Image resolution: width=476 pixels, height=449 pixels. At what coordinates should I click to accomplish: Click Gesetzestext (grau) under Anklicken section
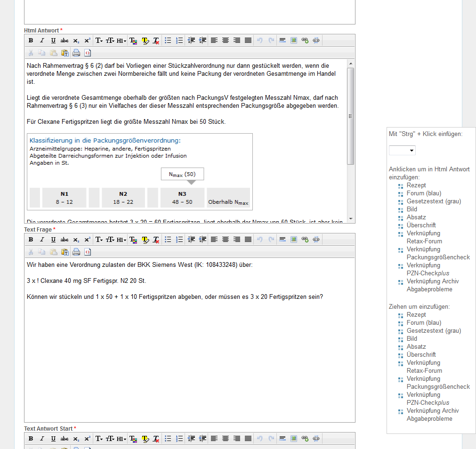(x=433, y=201)
